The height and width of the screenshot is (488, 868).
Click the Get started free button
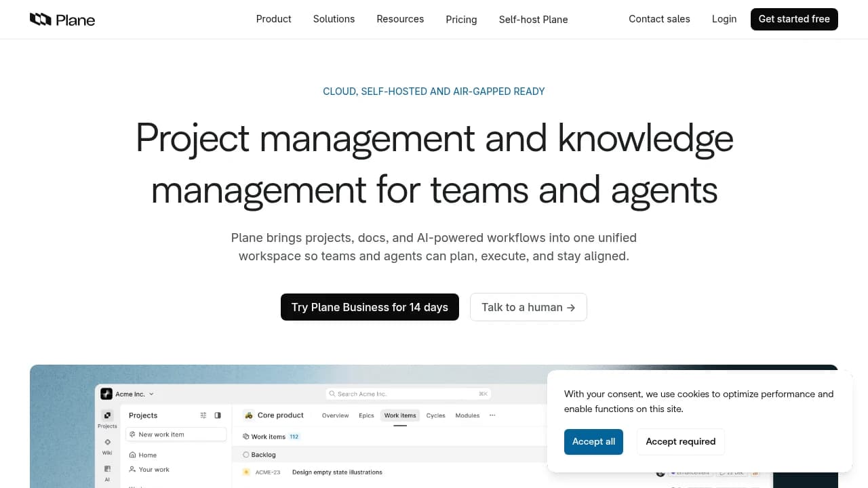[x=794, y=19]
